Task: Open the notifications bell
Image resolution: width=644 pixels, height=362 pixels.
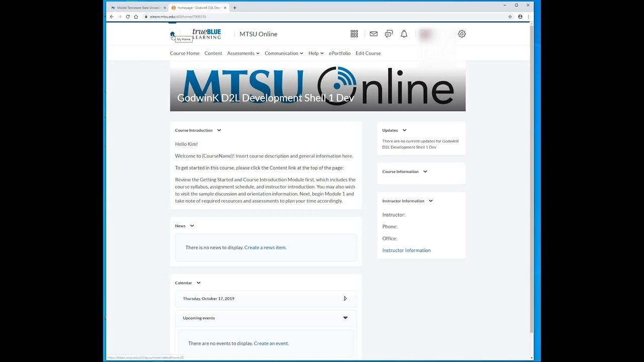Action: coord(404,34)
